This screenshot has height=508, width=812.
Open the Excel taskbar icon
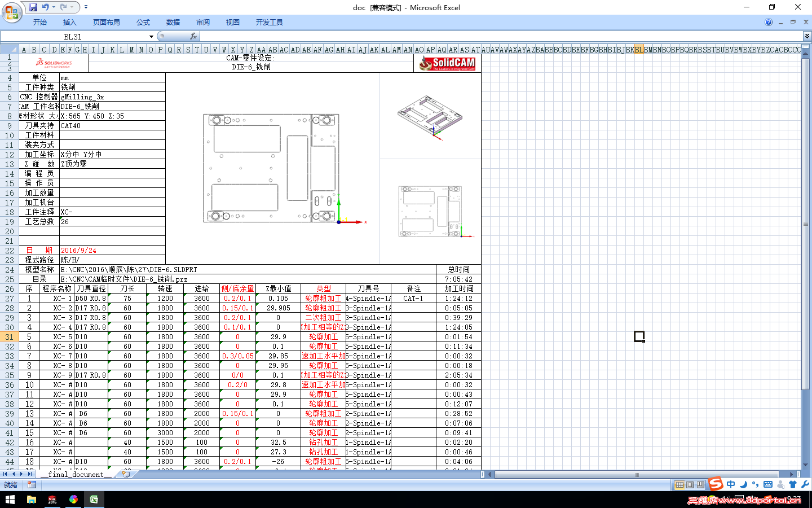(x=94, y=500)
